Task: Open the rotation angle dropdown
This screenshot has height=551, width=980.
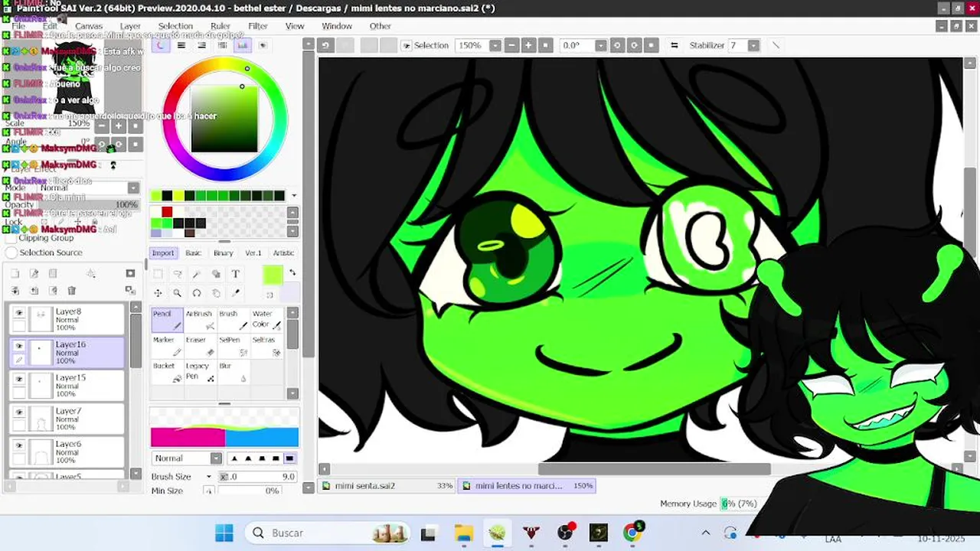Action: (599, 45)
